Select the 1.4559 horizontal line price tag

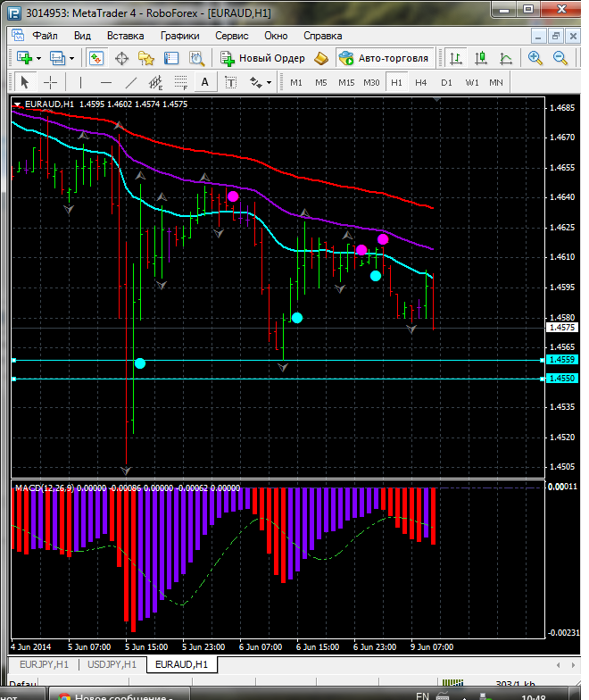tap(562, 359)
